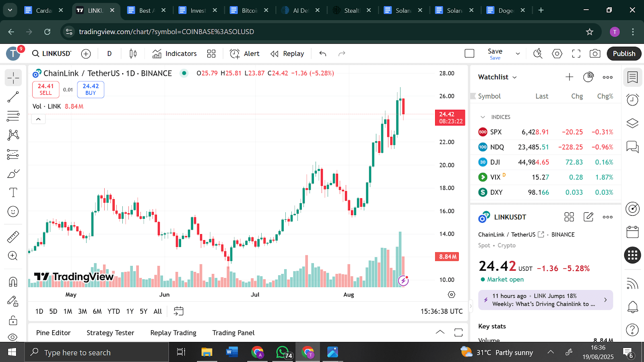Maximize the bottom panel
The image size is (644, 362).
458,332
